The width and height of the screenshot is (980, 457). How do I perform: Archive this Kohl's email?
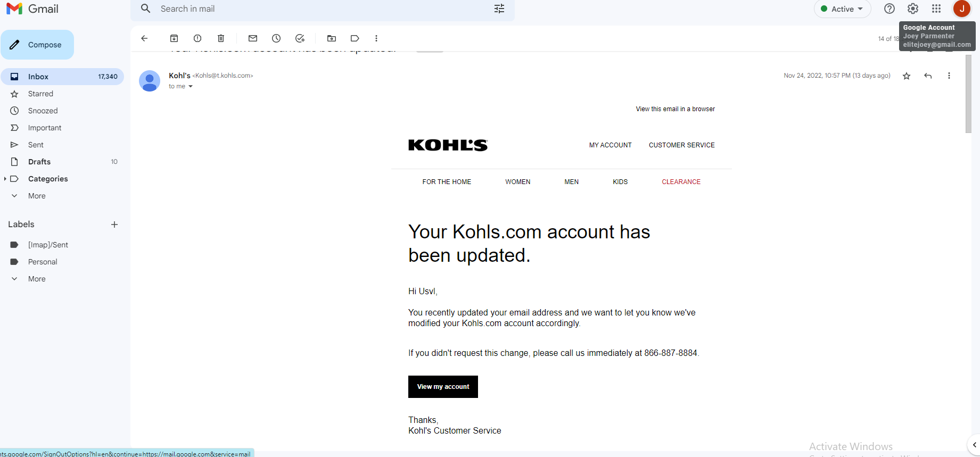pos(174,38)
